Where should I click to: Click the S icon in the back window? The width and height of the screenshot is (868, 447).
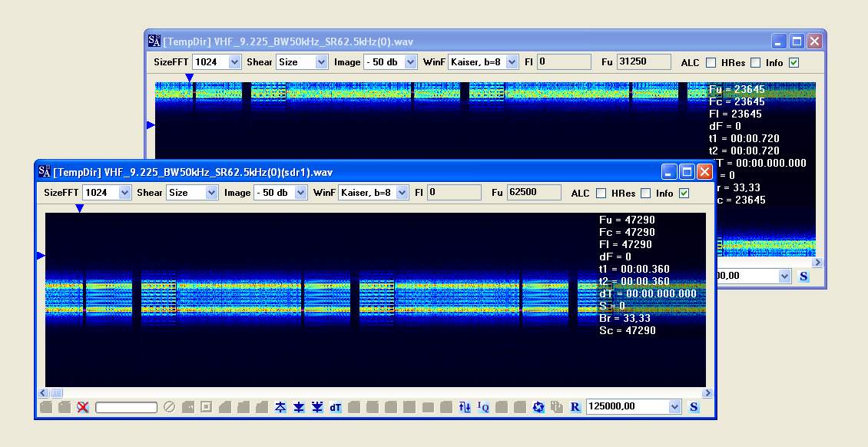pos(803,276)
